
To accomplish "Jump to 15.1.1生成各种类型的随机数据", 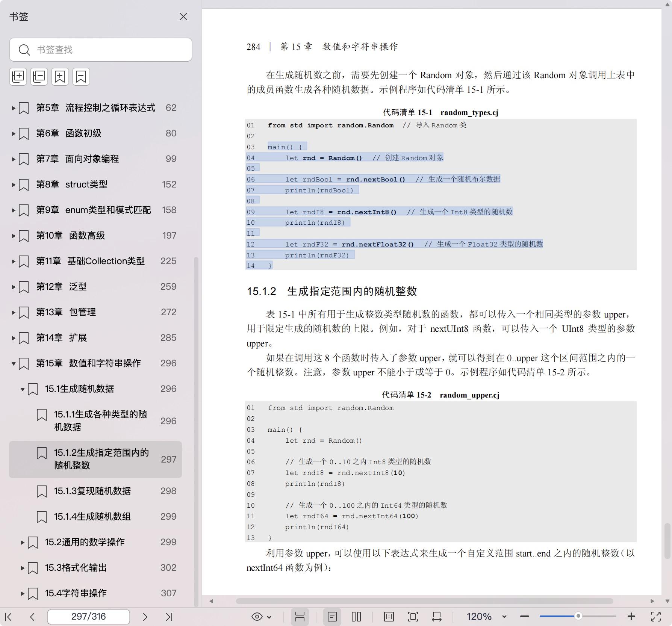I will pyautogui.click(x=100, y=420).
